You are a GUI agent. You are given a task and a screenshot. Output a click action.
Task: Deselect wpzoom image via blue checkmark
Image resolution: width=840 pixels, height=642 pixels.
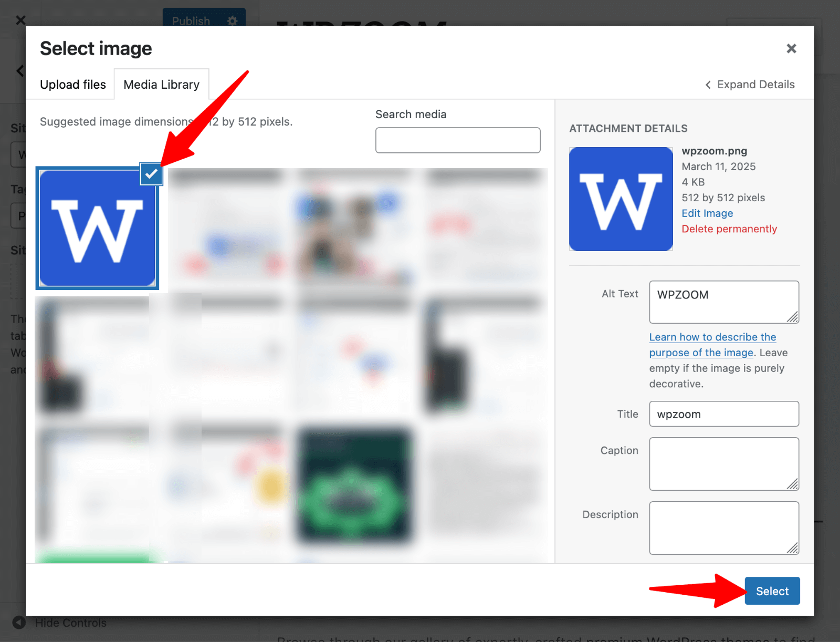click(x=151, y=174)
